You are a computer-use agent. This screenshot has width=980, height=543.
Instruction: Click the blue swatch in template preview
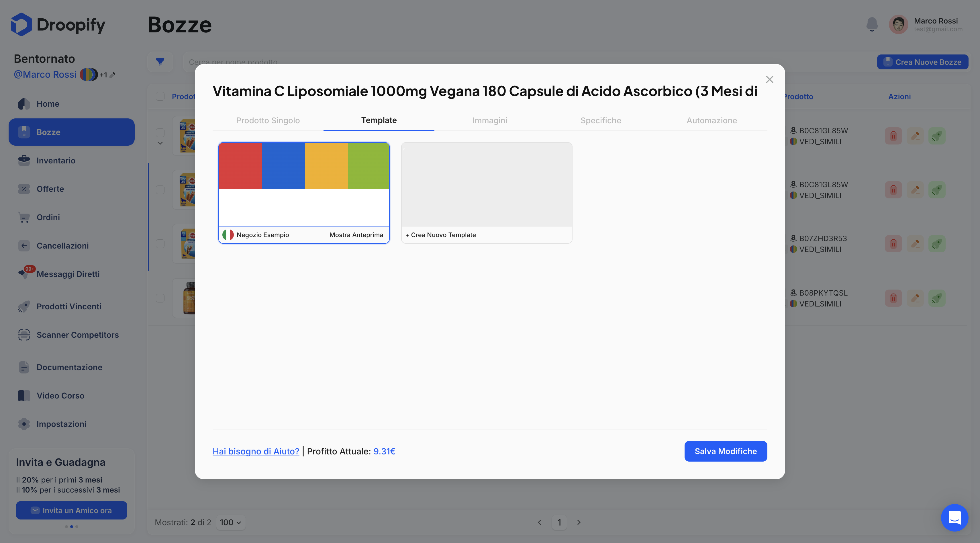[x=283, y=166]
